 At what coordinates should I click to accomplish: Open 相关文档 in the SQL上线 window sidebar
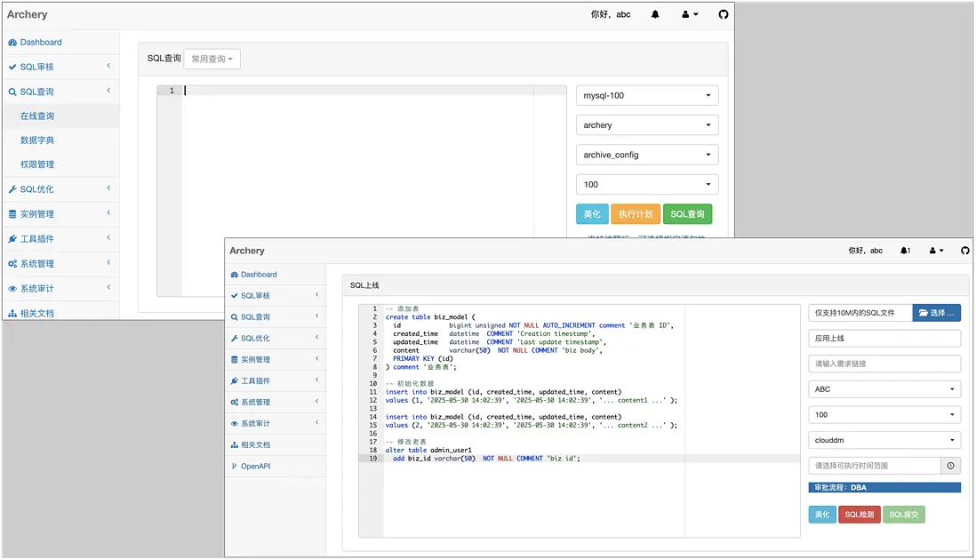[x=255, y=444]
